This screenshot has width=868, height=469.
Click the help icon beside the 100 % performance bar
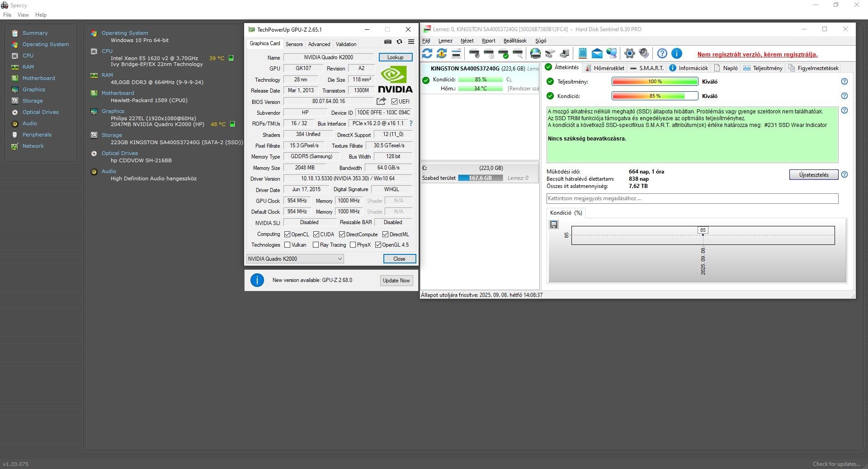[x=844, y=82]
